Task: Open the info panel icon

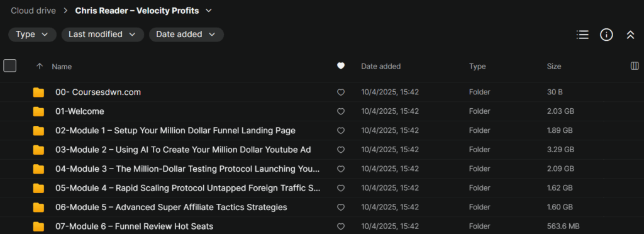Action: pyautogui.click(x=607, y=35)
